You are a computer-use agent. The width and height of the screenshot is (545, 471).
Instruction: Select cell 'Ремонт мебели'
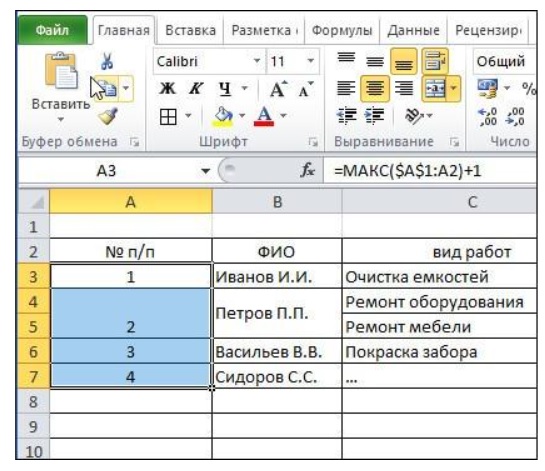coord(439,327)
